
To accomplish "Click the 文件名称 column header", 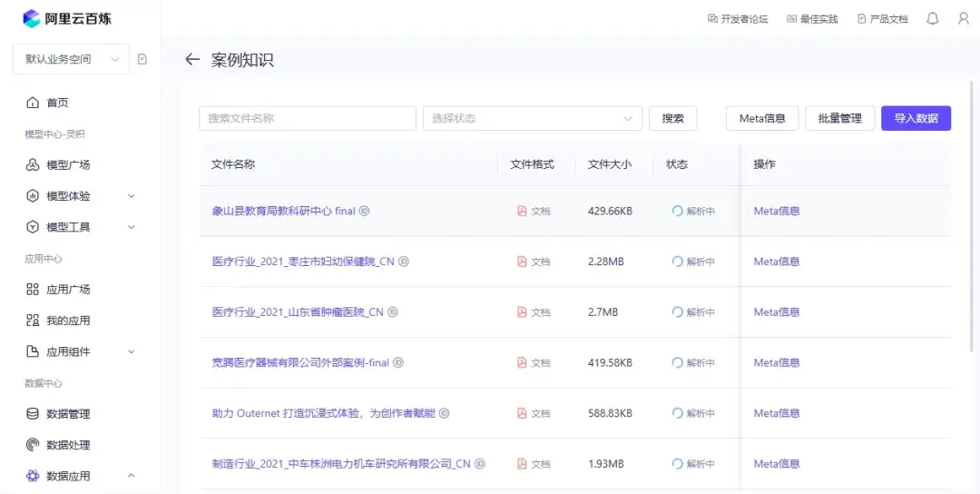I will coord(233,164).
